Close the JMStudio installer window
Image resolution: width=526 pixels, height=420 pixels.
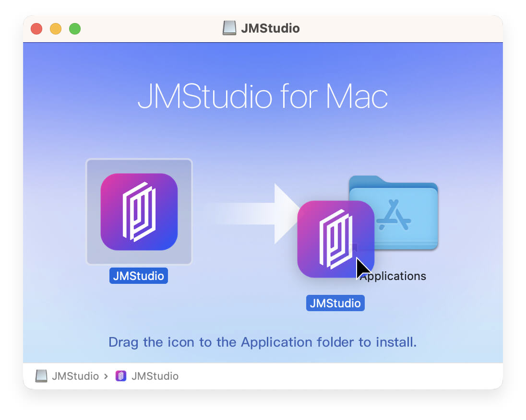36,29
